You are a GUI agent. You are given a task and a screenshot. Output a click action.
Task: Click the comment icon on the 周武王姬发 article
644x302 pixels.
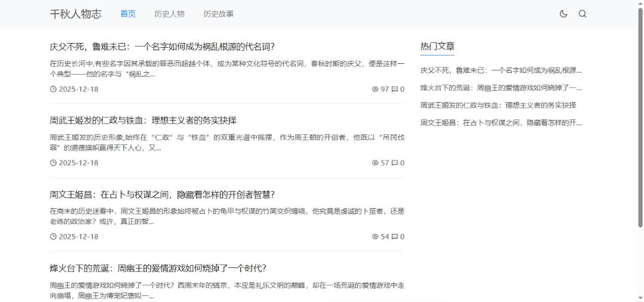click(394, 163)
